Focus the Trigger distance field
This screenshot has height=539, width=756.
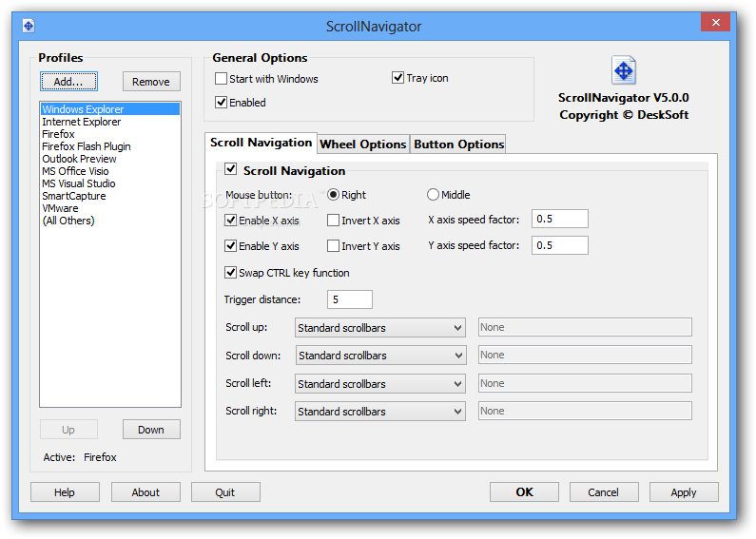click(x=350, y=299)
